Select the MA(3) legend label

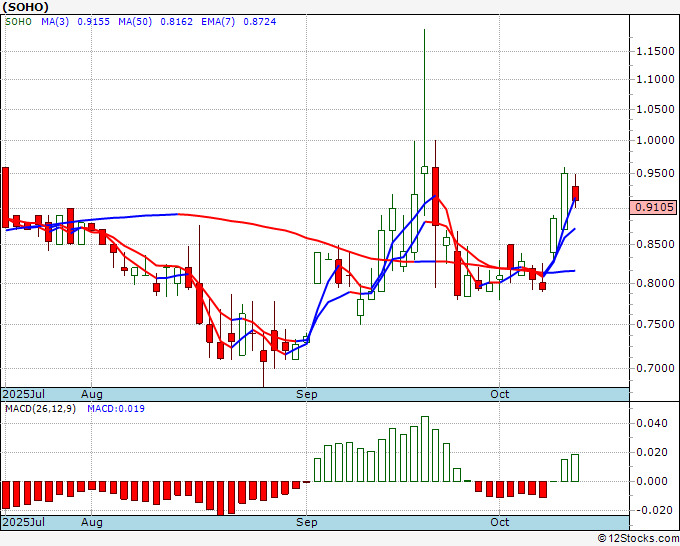coord(55,22)
